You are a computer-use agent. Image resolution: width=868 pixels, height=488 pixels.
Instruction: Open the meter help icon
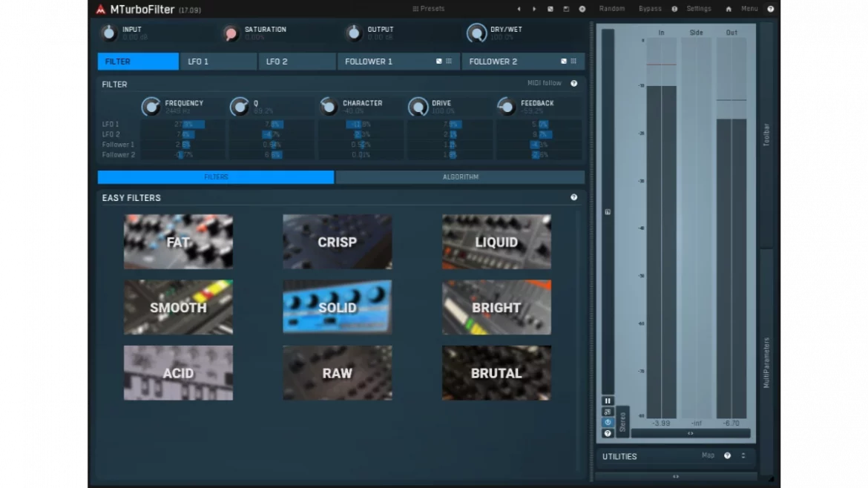click(608, 433)
